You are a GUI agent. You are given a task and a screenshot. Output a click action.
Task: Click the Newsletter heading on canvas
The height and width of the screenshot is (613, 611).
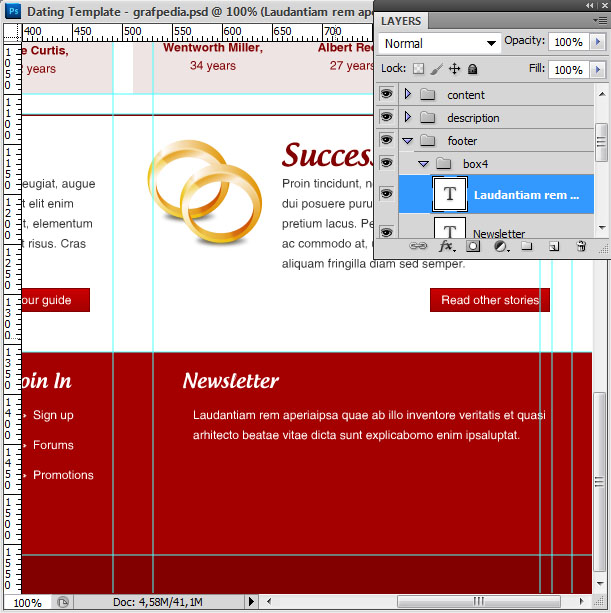tap(231, 381)
